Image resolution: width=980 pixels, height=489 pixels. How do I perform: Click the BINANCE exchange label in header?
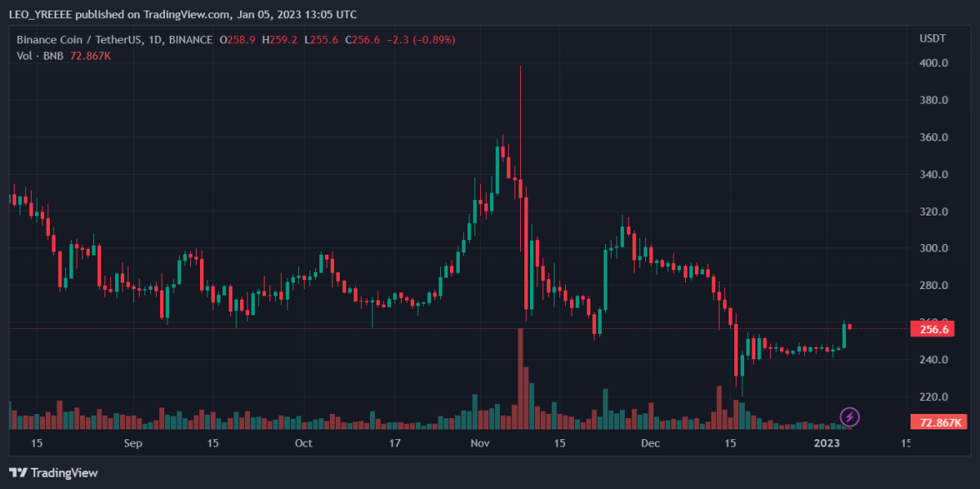click(x=189, y=39)
